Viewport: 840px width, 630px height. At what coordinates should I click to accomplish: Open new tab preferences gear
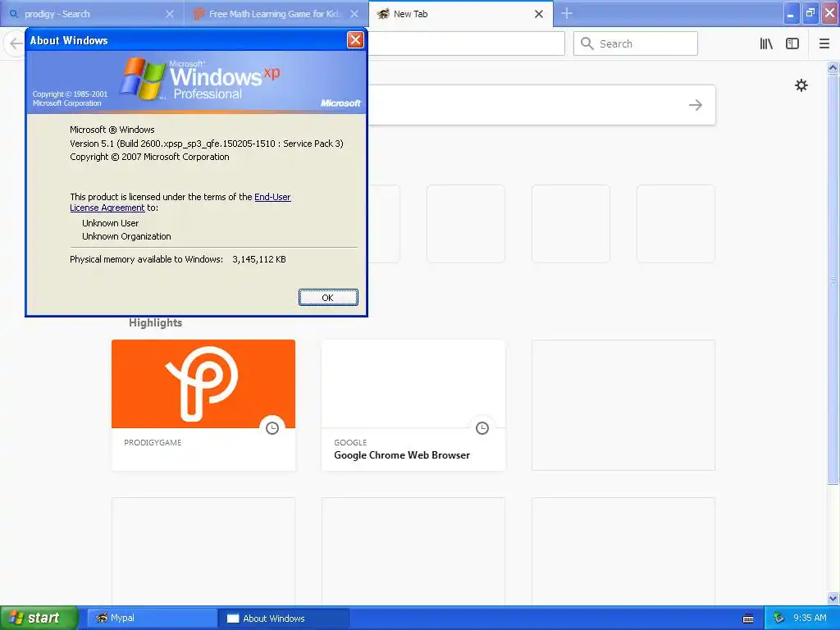[x=801, y=85]
